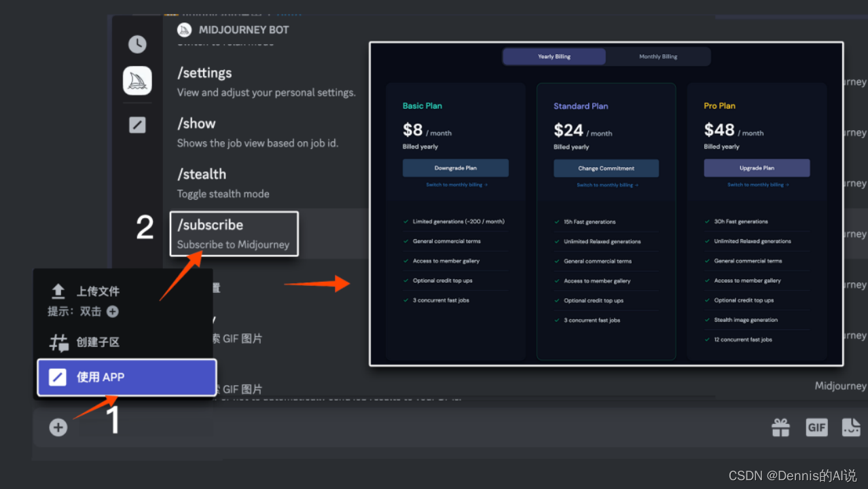
Task: Click Basic Plan's Switch to monthly billing link
Action: (x=456, y=185)
